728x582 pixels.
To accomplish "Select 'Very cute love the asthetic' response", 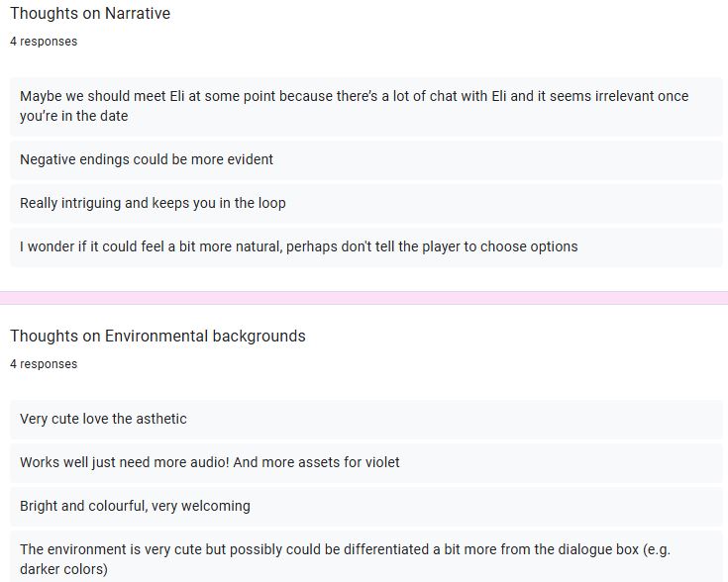I will pyautogui.click(x=366, y=420).
